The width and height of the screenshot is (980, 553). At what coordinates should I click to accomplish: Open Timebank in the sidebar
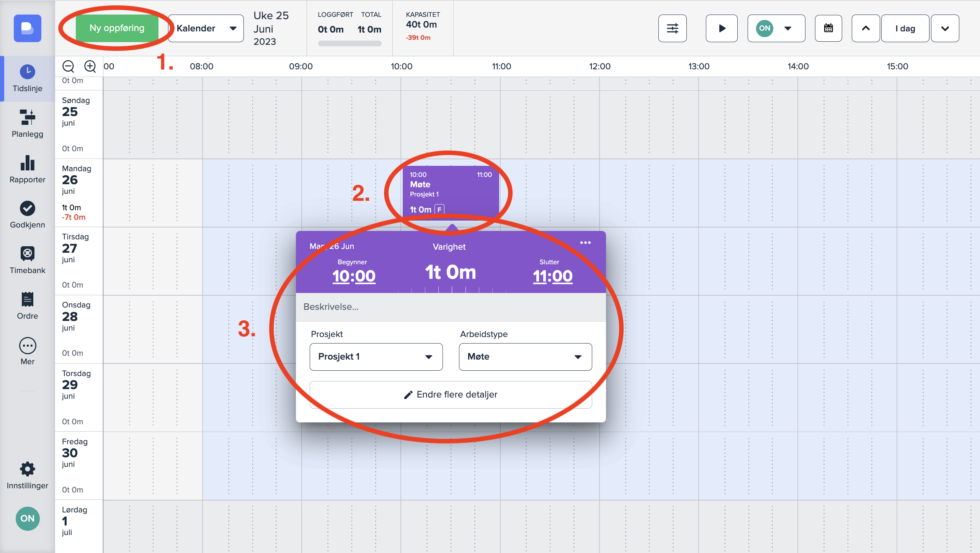tap(27, 260)
